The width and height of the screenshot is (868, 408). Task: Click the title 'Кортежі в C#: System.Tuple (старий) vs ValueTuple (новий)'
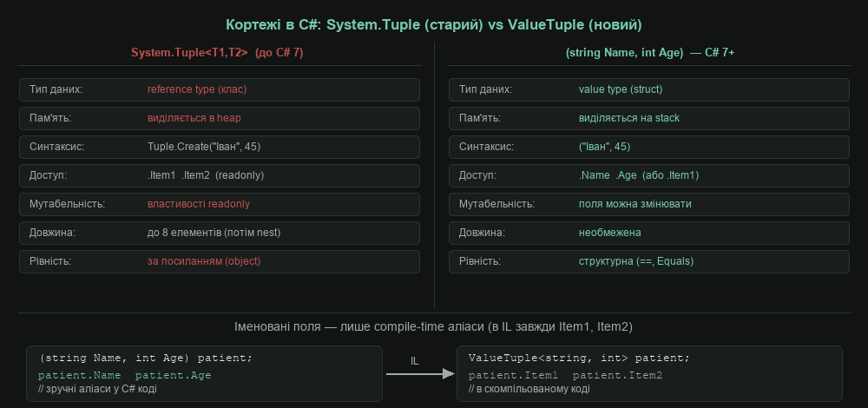click(x=434, y=25)
